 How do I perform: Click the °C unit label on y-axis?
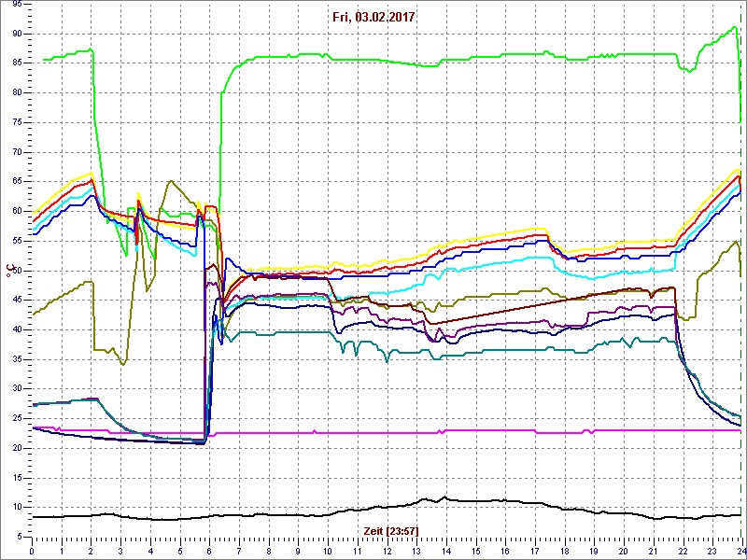point(8,271)
